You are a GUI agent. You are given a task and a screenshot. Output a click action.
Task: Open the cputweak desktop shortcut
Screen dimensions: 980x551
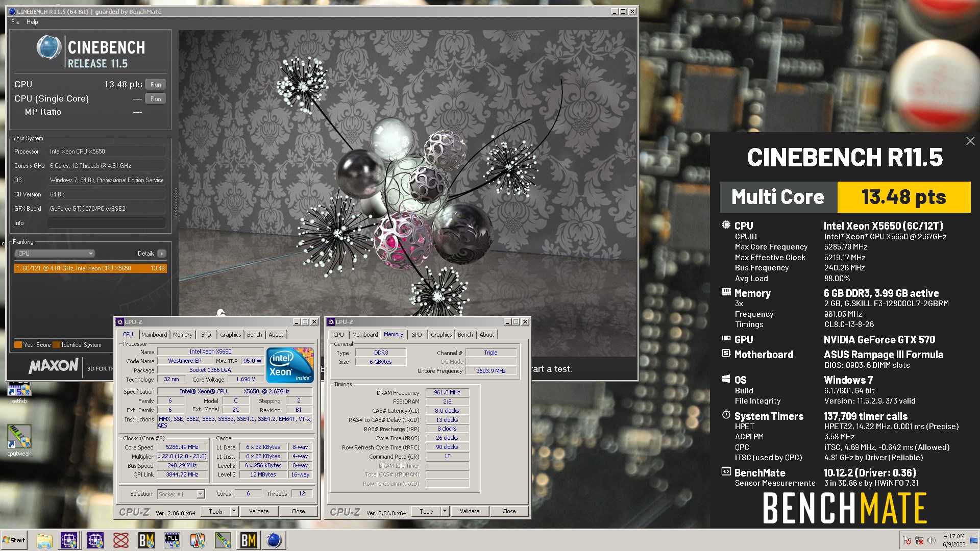[19, 441]
